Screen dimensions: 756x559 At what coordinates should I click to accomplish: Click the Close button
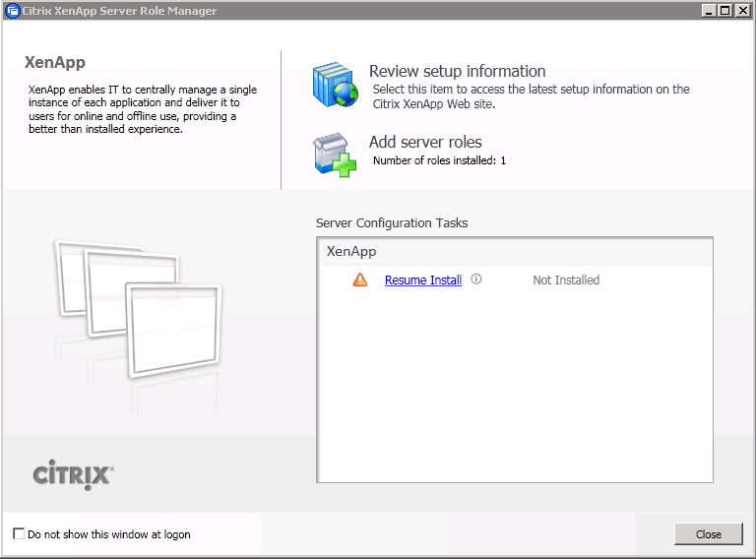(709, 534)
